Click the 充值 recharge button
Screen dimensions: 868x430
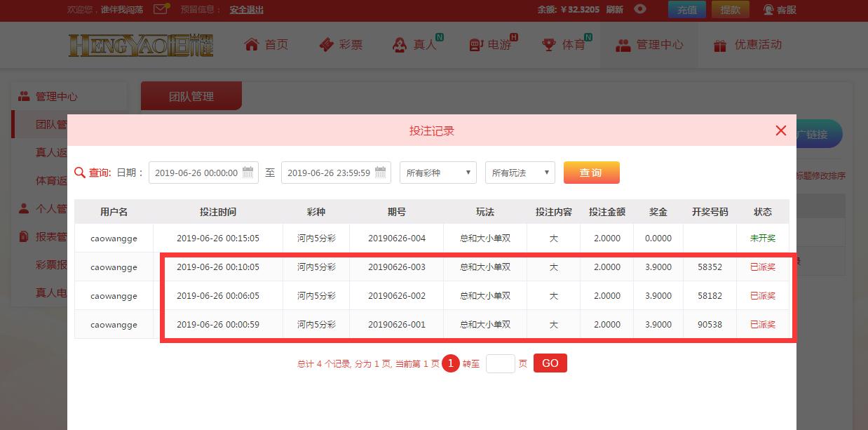(687, 10)
